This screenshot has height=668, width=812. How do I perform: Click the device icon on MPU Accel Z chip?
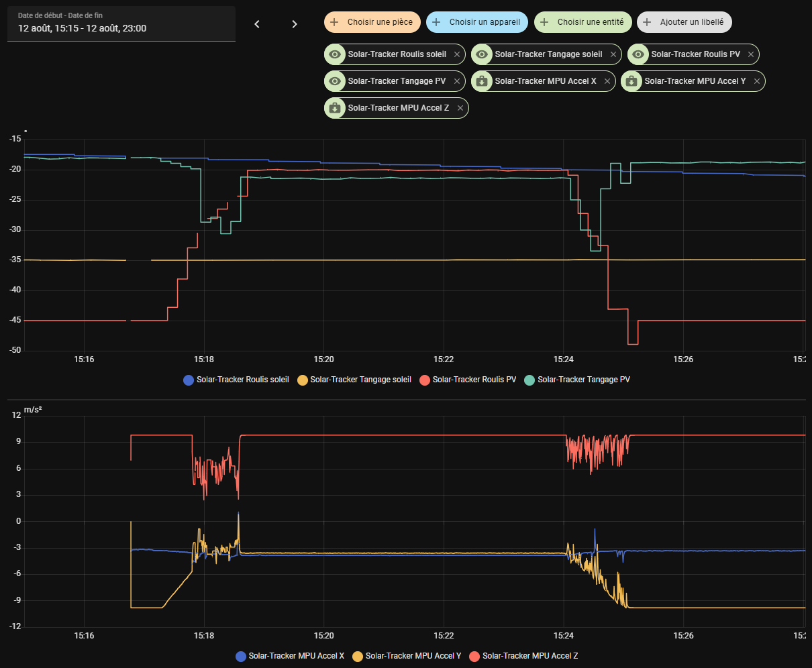tap(335, 108)
